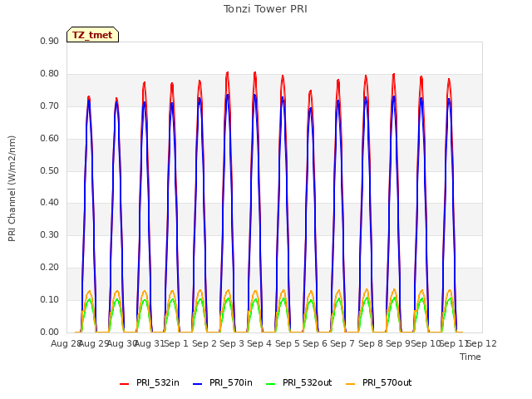
Task: Click the Sep 12 x-axis date label
Action: click(482, 343)
